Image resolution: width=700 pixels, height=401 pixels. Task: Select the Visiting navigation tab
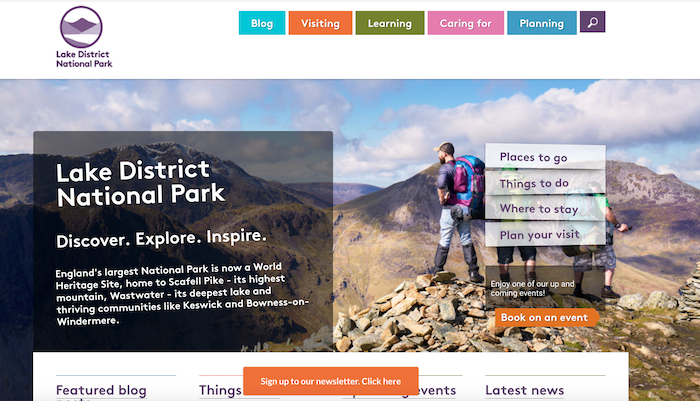tap(320, 23)
